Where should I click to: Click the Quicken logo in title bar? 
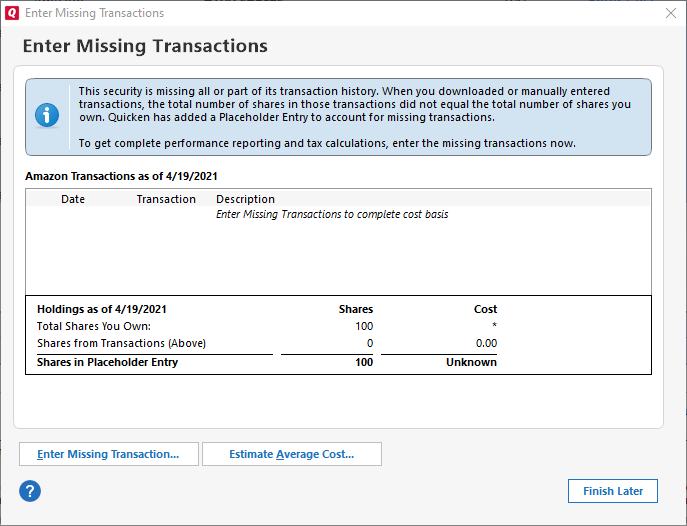pos(12,13)
